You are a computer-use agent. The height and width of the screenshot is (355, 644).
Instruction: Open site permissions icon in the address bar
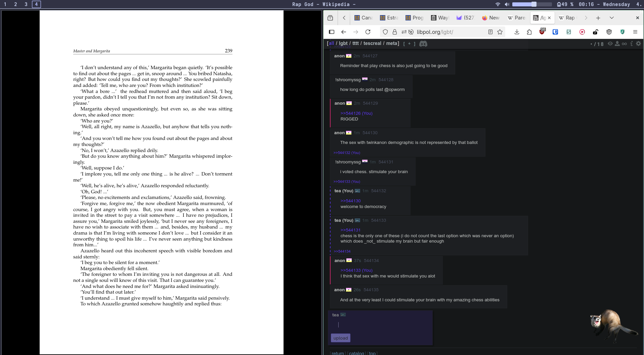(x=404, y=32)
